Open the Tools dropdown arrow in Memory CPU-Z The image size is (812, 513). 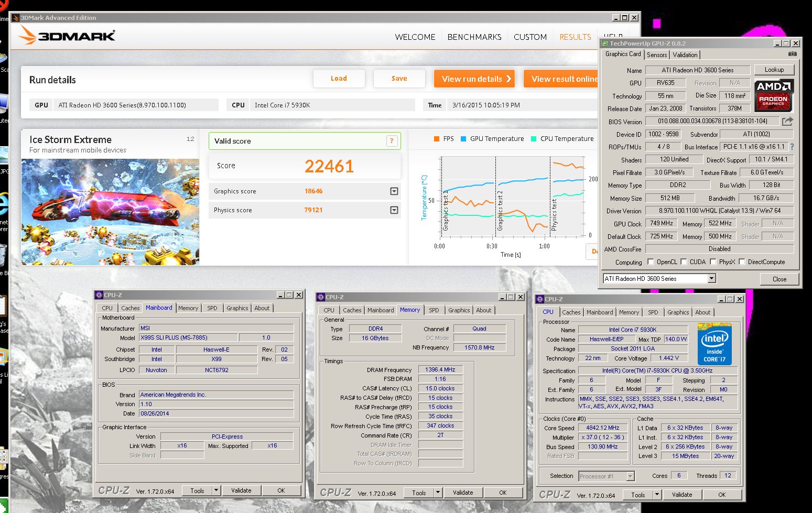coord(438,493)
